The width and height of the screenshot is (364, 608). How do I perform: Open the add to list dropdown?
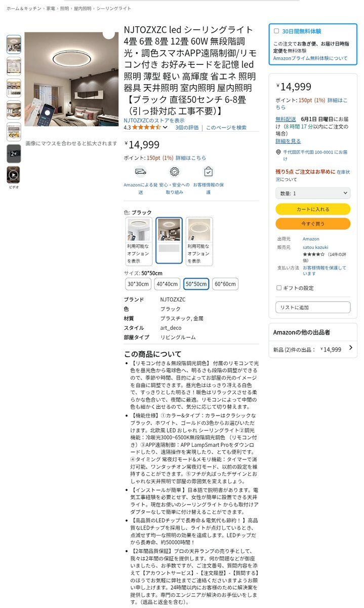pyautogui.click(x=313, y=307)
